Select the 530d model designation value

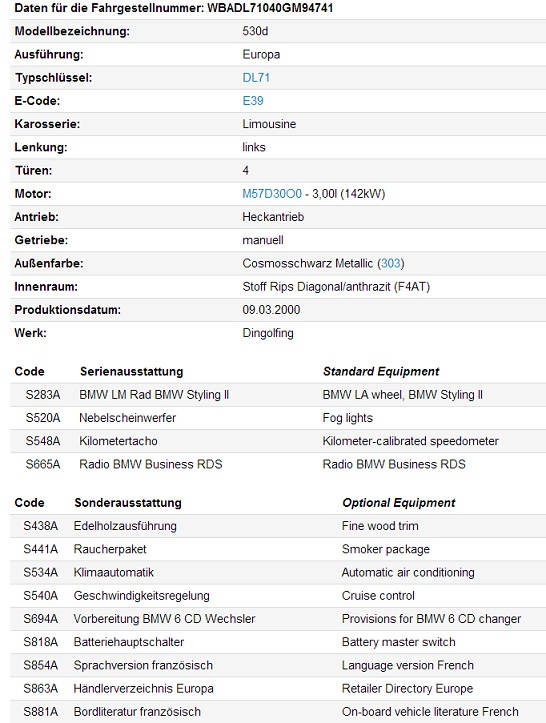coord(255,31)
